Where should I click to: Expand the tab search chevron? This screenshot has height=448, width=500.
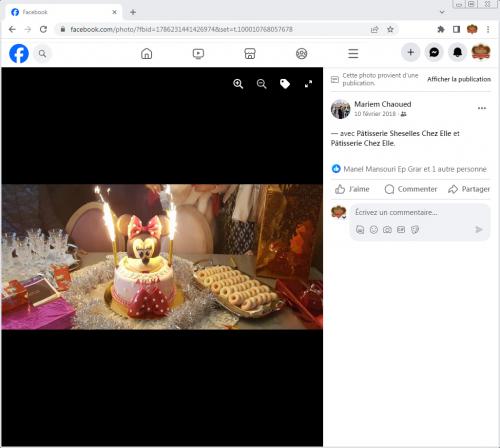(x=442, y=12)
